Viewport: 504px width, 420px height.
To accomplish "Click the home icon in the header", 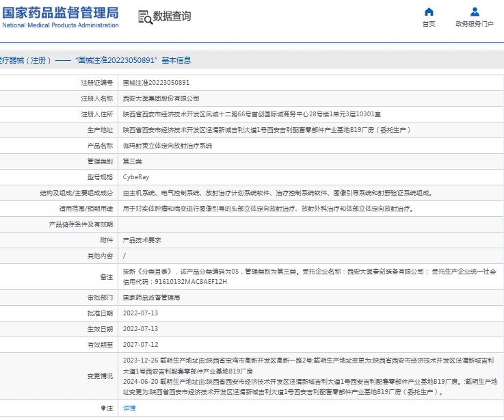I will pyautogui.click(x=429, y=12).
